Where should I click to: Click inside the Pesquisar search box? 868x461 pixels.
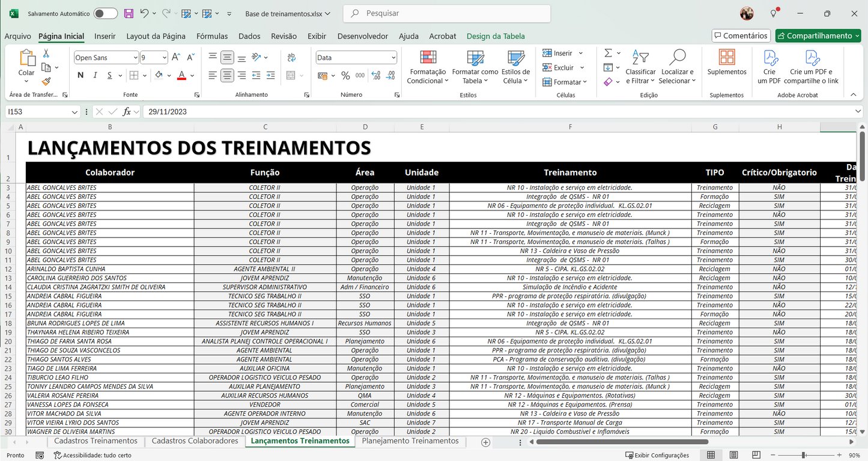point(446,13)
